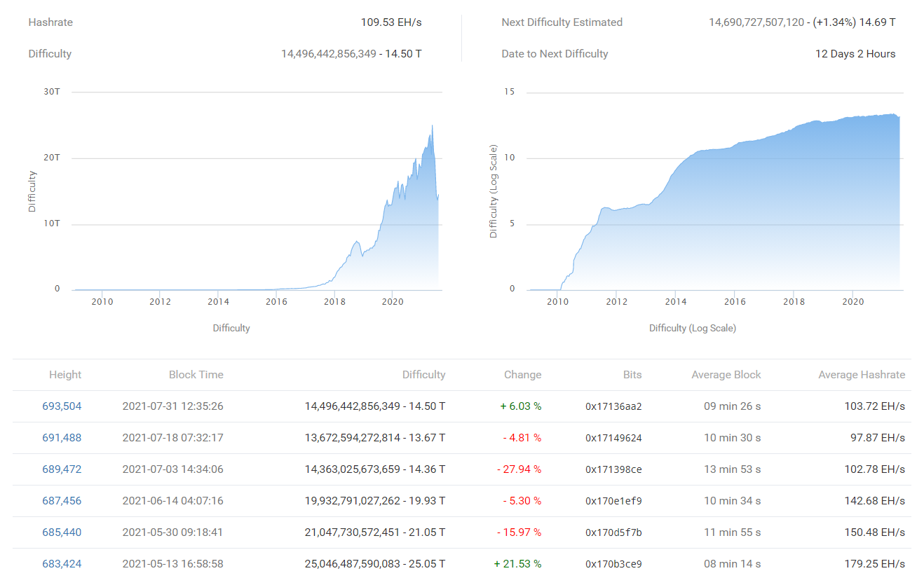Open block height 693,504 details
The image size is (924, 578).
coord(61,406)
